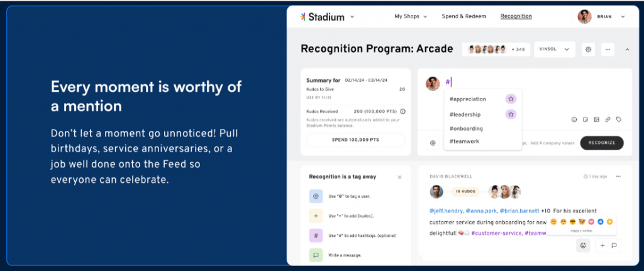The width and height of the screenshot is (644, 271).
Task: Close the Recognition is a tag away panel
Action: 399,177
